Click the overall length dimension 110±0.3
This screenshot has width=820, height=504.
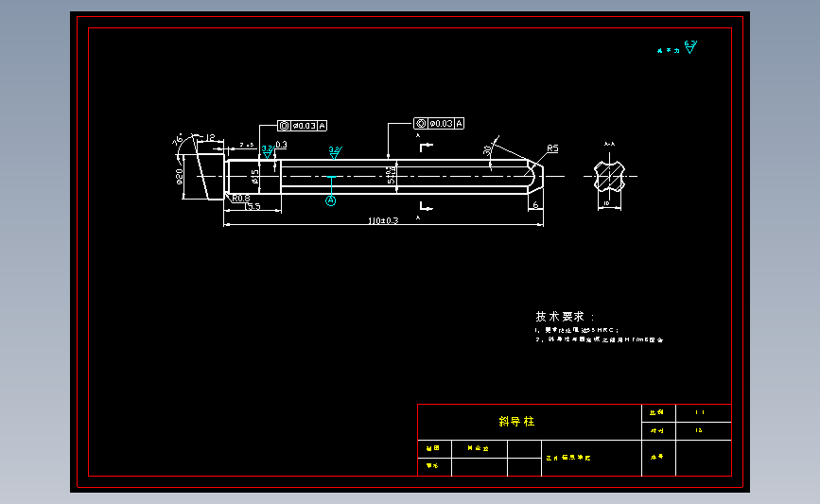[383, 220]
